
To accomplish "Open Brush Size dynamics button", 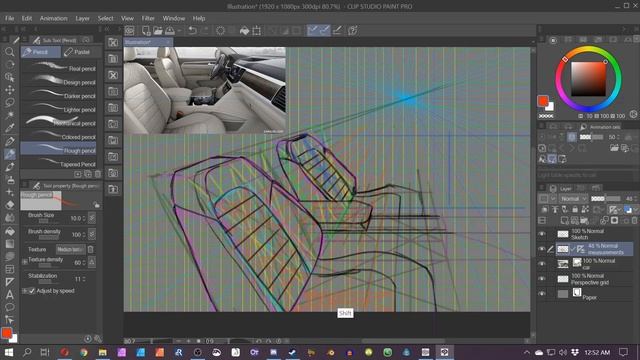I will (92, 218).
